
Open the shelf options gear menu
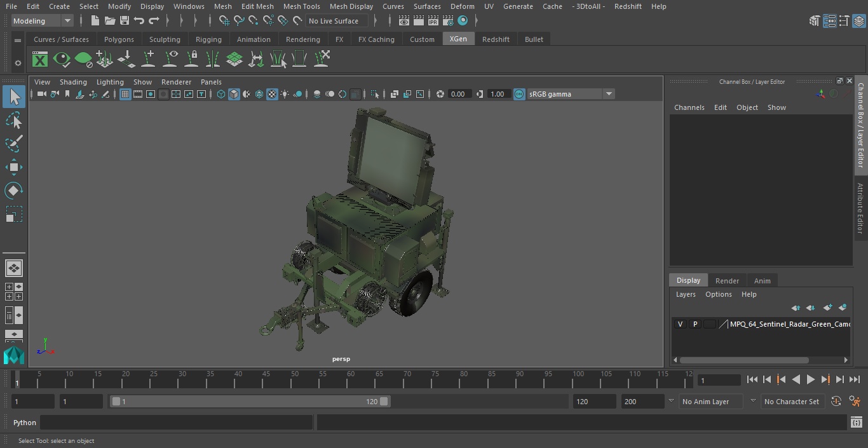click(18, 63)
